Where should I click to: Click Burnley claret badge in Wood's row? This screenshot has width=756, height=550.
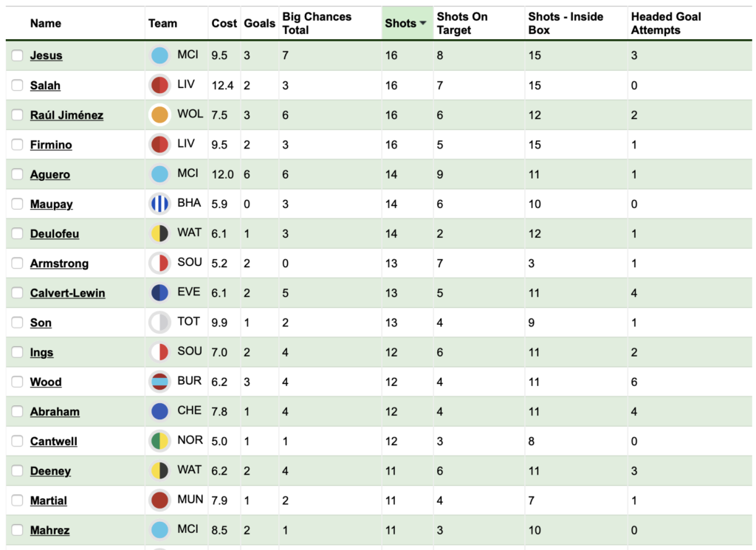coord(159,382)
